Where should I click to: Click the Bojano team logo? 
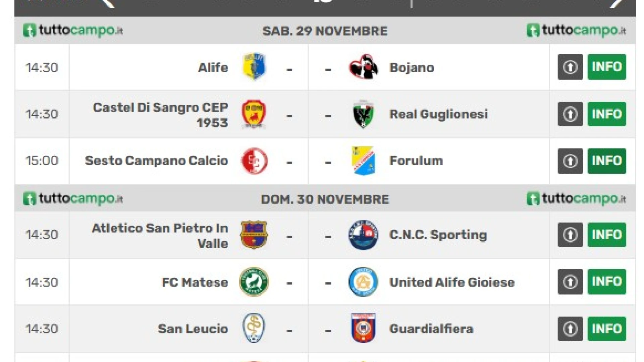[363, 67]
